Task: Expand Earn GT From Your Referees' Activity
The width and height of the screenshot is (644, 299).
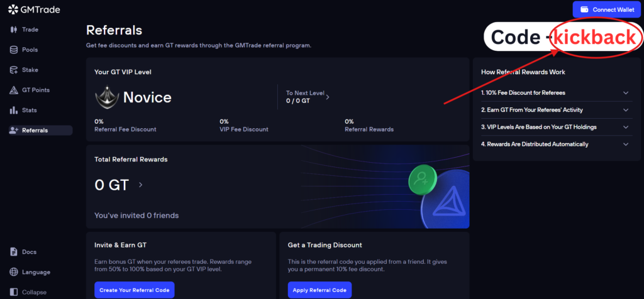Action: click(557, 110)
